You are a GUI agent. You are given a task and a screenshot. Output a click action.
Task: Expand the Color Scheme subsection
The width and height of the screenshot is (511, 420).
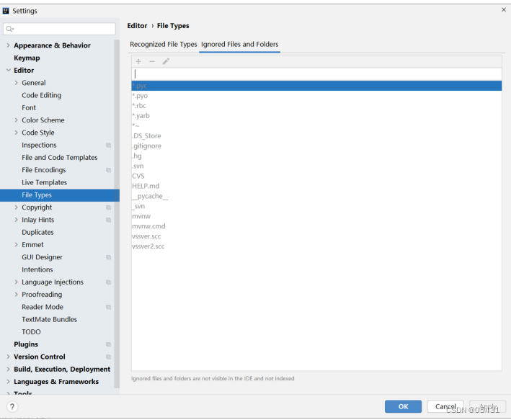pyautogui.click(x=17, y=120)
